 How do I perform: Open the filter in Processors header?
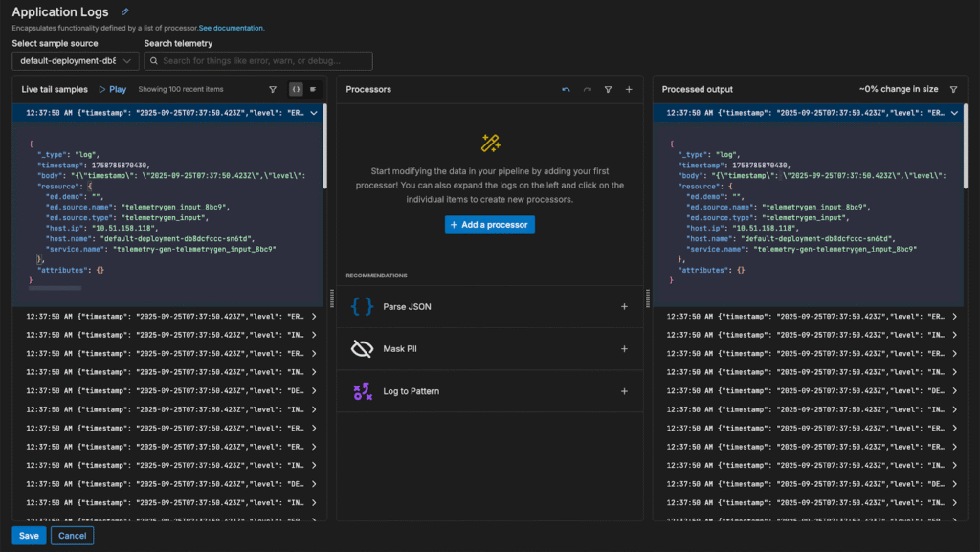click(608, 89)
